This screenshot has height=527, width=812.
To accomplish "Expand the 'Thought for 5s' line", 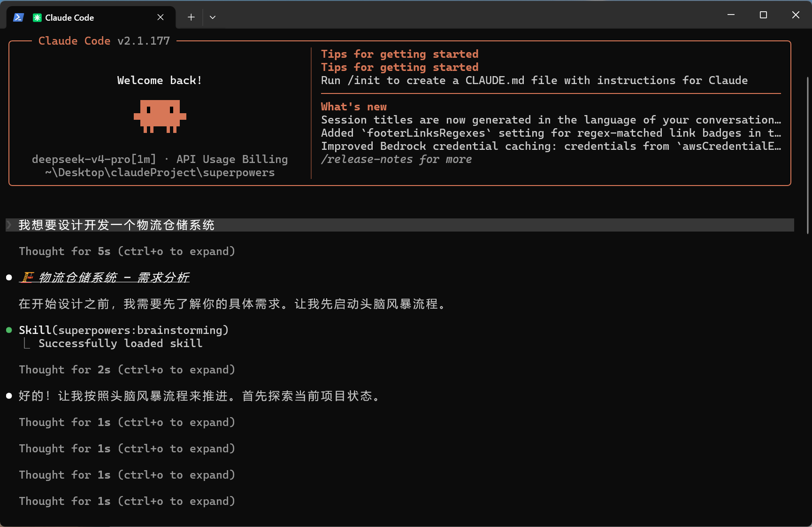I will pos(127,251).
